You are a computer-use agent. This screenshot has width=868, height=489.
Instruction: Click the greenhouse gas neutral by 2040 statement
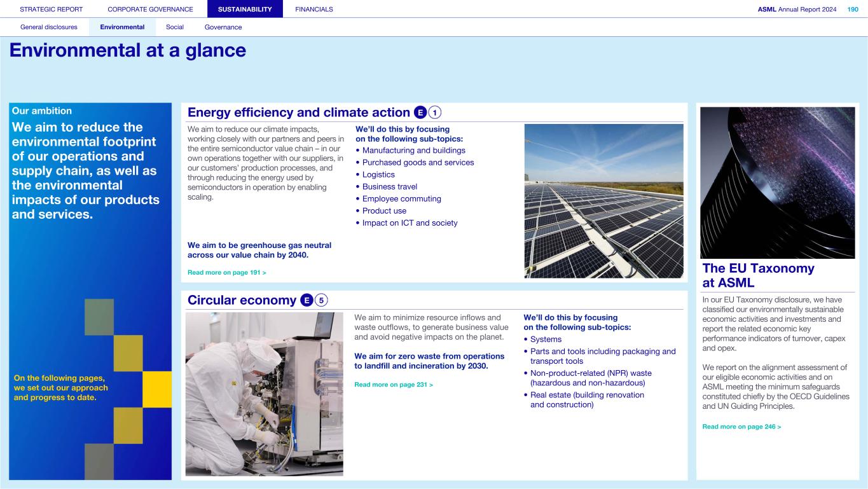pyautogui.click(x=259, y=250)
